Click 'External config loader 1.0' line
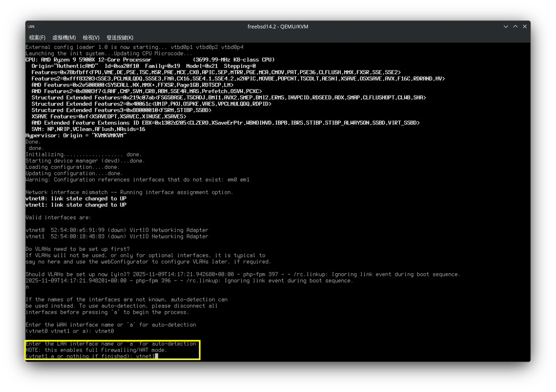Image resolution: width=556 pixels, height=392 pixels. tap(134, 47)
